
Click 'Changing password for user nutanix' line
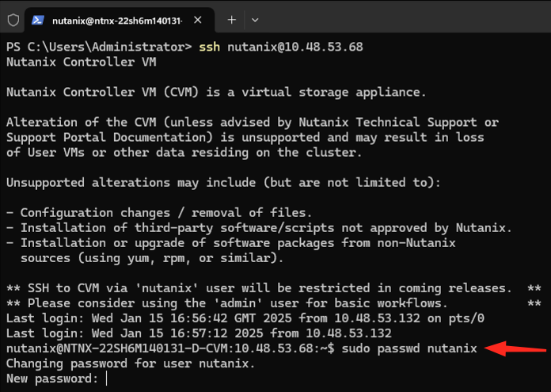click(x=131, y=363)
